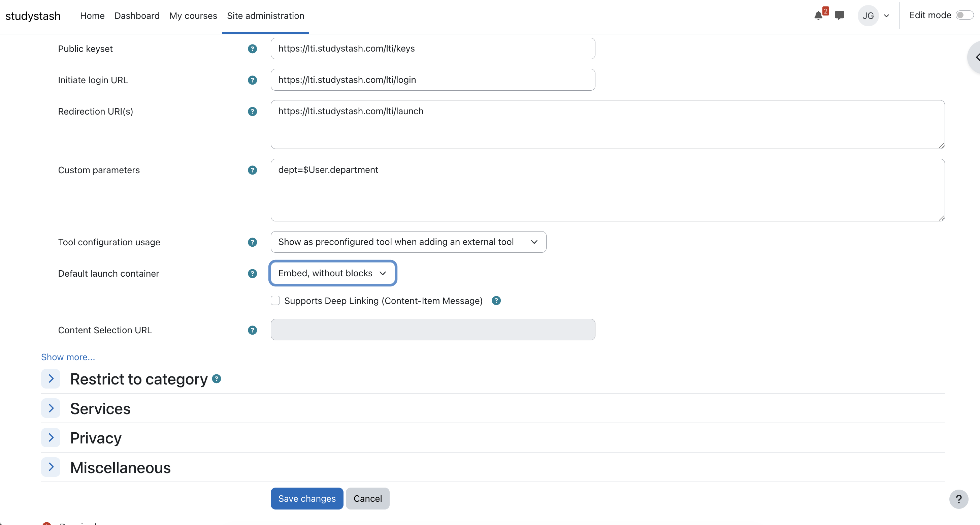Expand the Miscellaneous section
This screenshot has height=525, width=980.
pos(51,467)
